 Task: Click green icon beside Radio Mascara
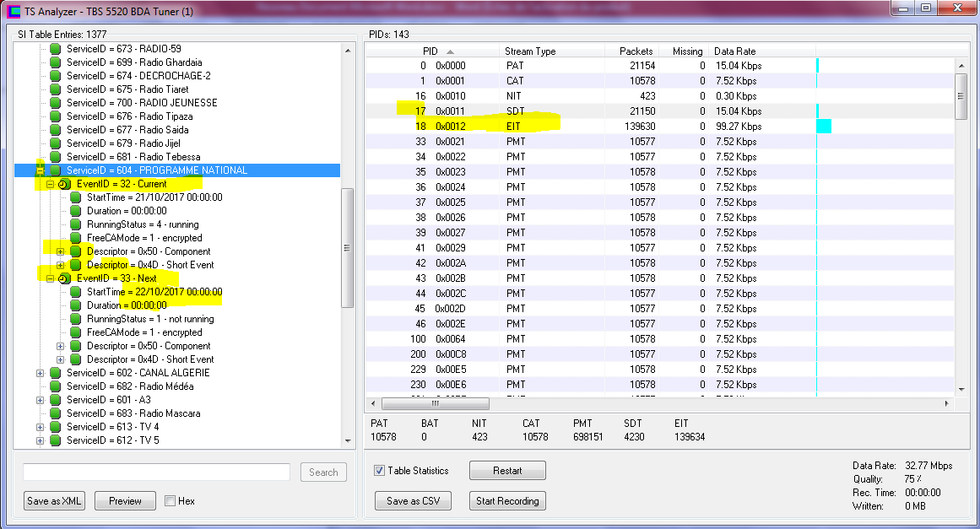click(x=56, y=413)
